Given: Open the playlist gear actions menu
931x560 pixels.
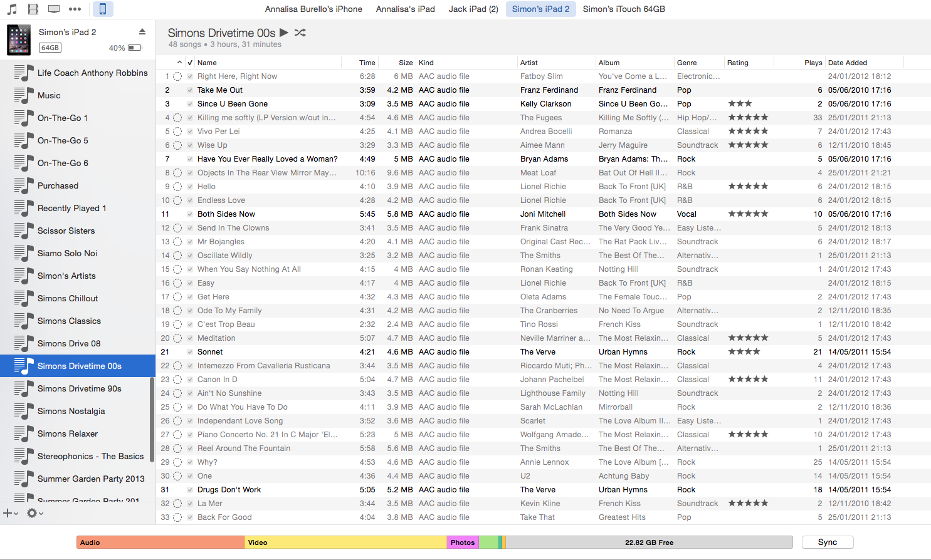Looking at the screenshot, I should (35, 513).
